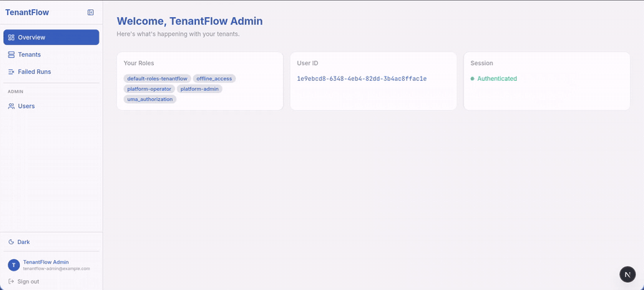Click the User ID card heading
Screen dimensions: 644x290
click(x=308, y=63)
